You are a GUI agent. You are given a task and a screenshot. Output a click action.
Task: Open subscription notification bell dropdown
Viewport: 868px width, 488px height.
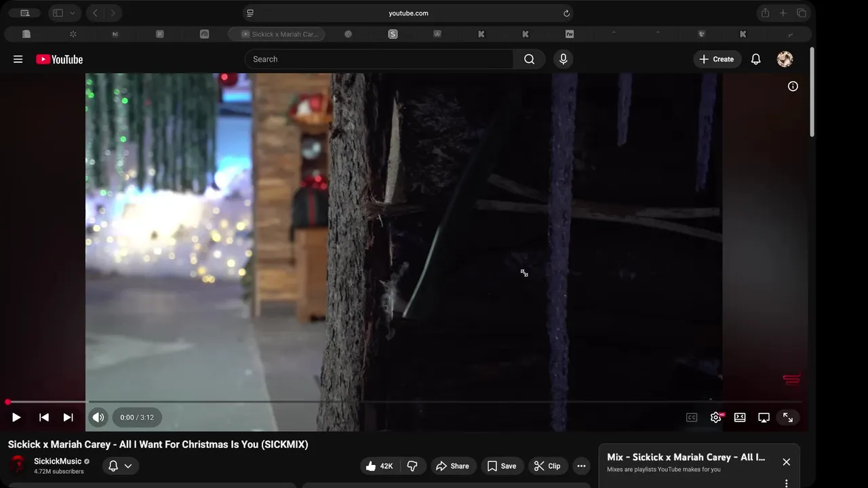pyautogui.click(x=120, y=466)
